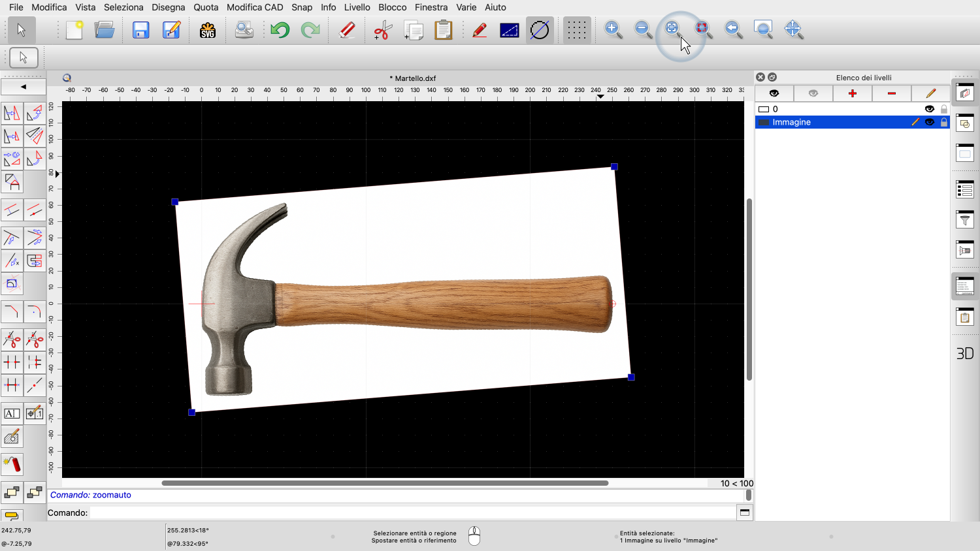980x551 pixels.
Task: Click the Save floppy disk icon
Action: 140,30
